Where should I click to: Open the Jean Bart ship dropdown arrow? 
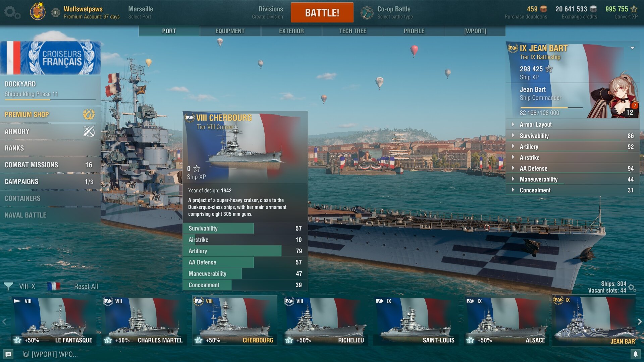pos(632,48)
